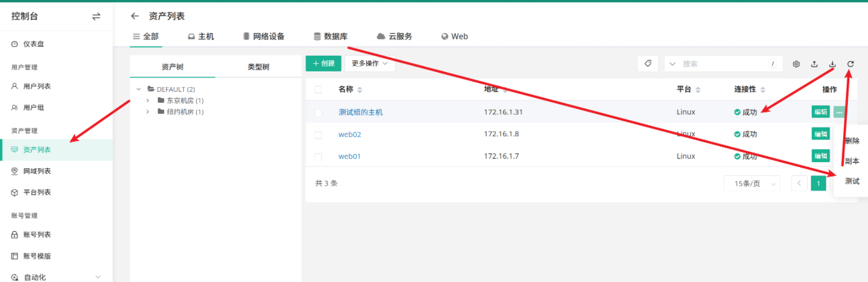
Task: Switch to the 网络设备 tab
Action: 264,36
